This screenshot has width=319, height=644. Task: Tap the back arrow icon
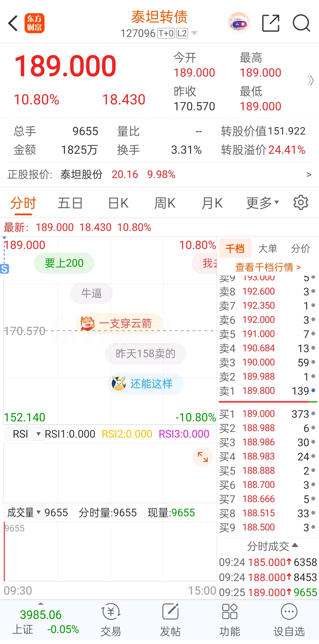click(x=13, y=23)
